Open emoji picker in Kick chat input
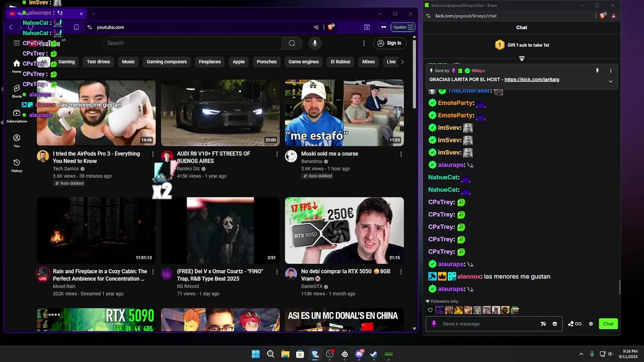Screen dimensions: 644x362 555,324
